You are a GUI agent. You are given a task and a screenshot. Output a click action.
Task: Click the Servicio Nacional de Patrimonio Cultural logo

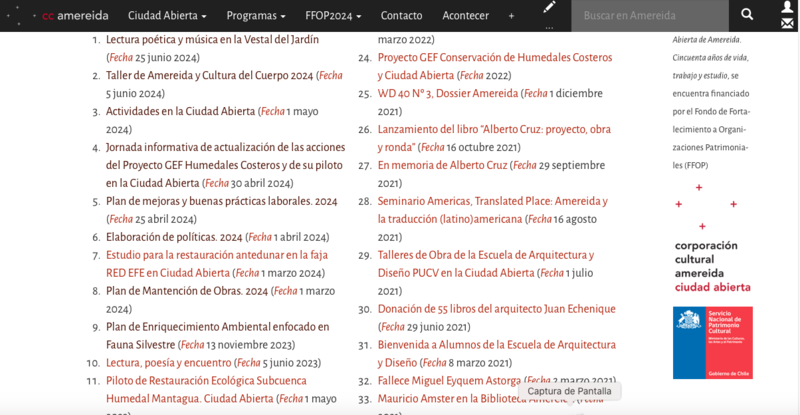tap(712, 343)
